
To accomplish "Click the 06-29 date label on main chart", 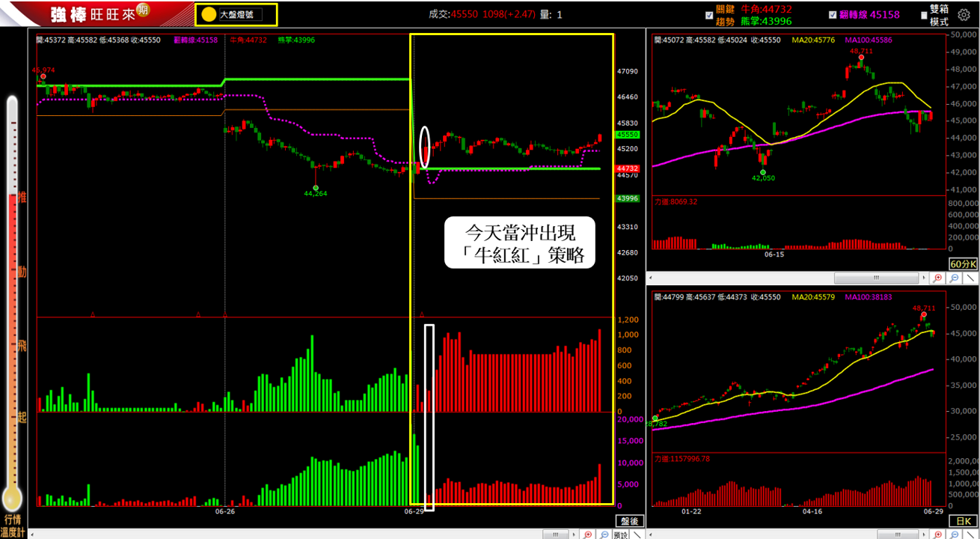I will [x=414, y=512].
